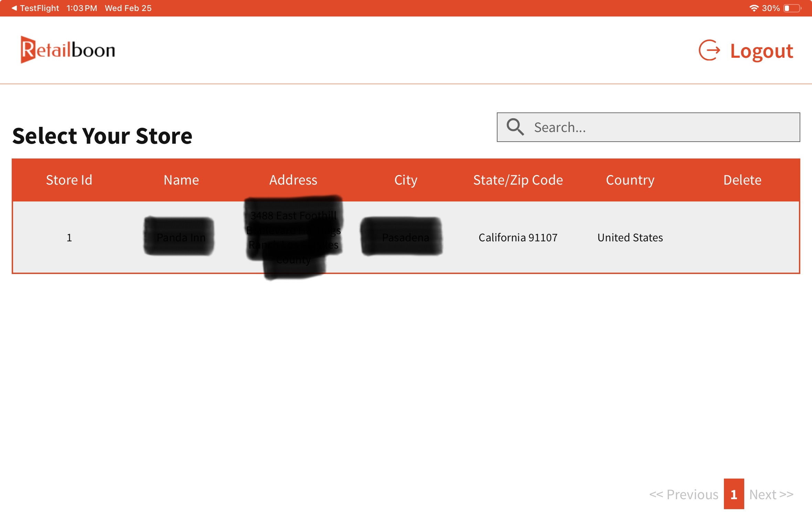Click the Delete column header
Viewport: 812px width, 515px height.
coord(742,180)
